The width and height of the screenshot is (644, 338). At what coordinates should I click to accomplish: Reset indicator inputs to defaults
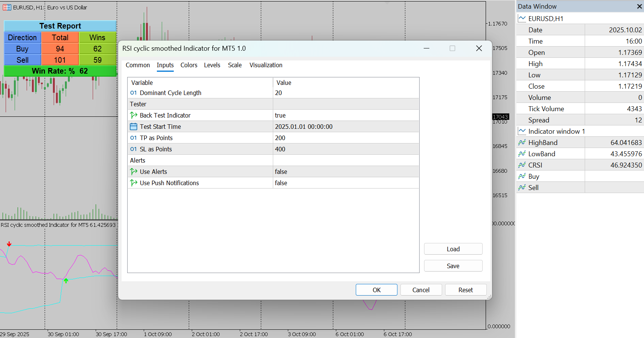click(x=466, y=290)
